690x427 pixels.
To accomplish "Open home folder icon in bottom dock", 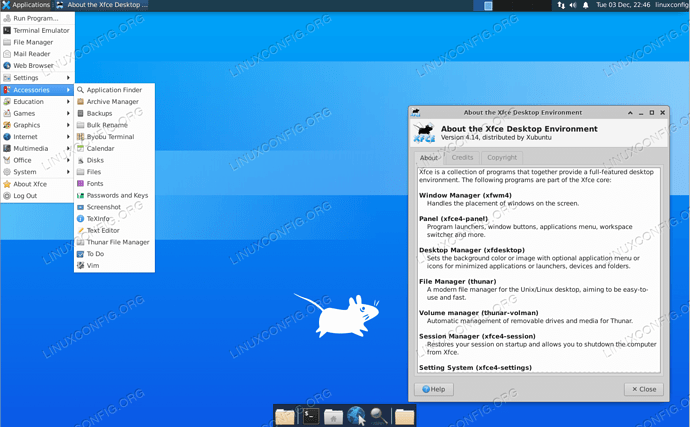I will tap(333, 416).
